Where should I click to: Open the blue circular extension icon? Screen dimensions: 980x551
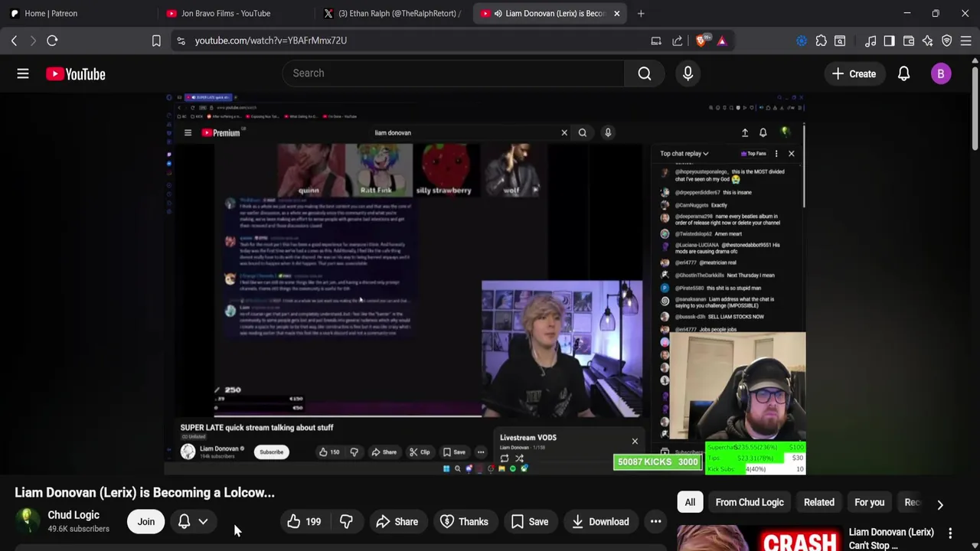tap(802, 41)
